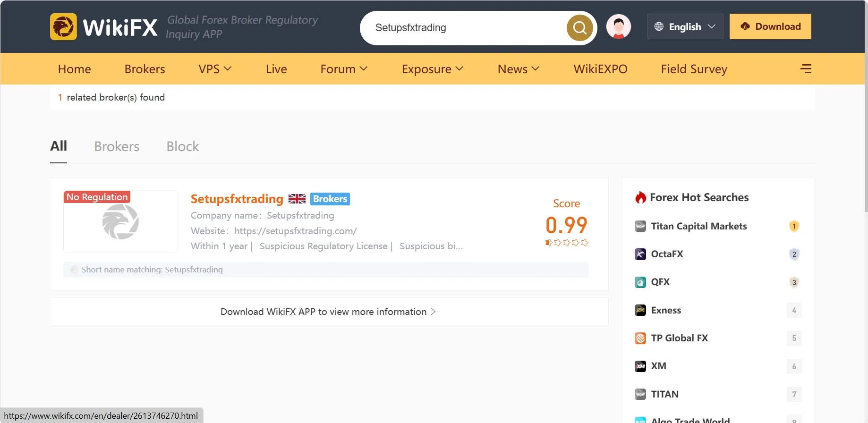Click the UK flag icon
Viewport: 868px width, 423px height.
pyautogui.click(x=297, y=199)
